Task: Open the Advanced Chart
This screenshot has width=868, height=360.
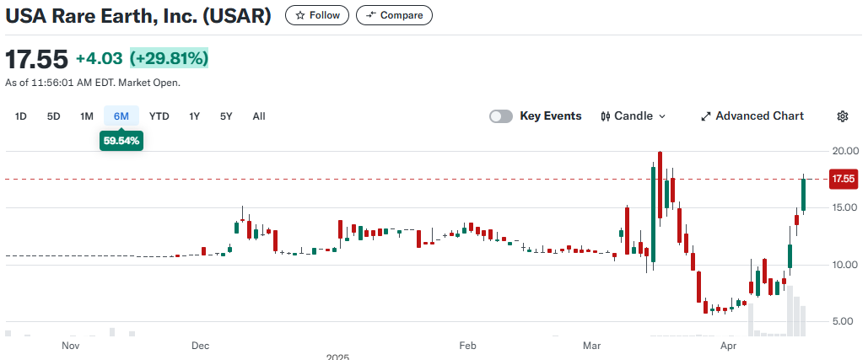Action: (752, 116)
